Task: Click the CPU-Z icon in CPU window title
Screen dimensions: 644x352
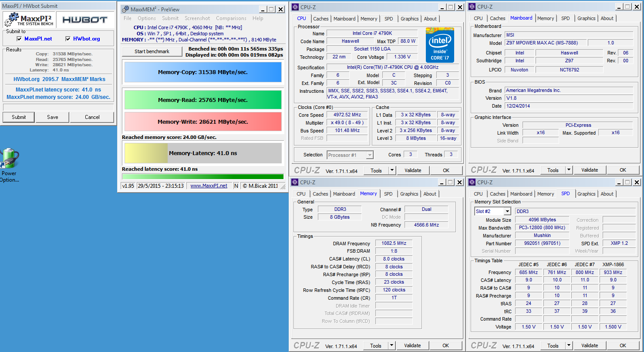Action: tap(295, 7)
